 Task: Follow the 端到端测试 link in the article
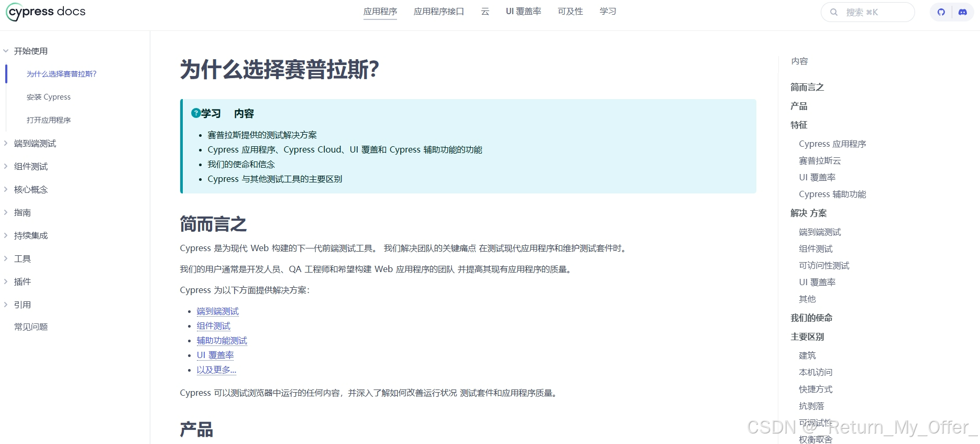[x=217, y=311]
